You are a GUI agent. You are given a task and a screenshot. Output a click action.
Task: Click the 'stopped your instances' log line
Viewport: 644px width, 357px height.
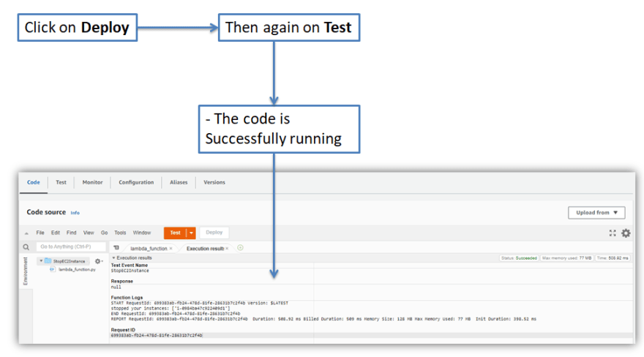pos(171,308)
